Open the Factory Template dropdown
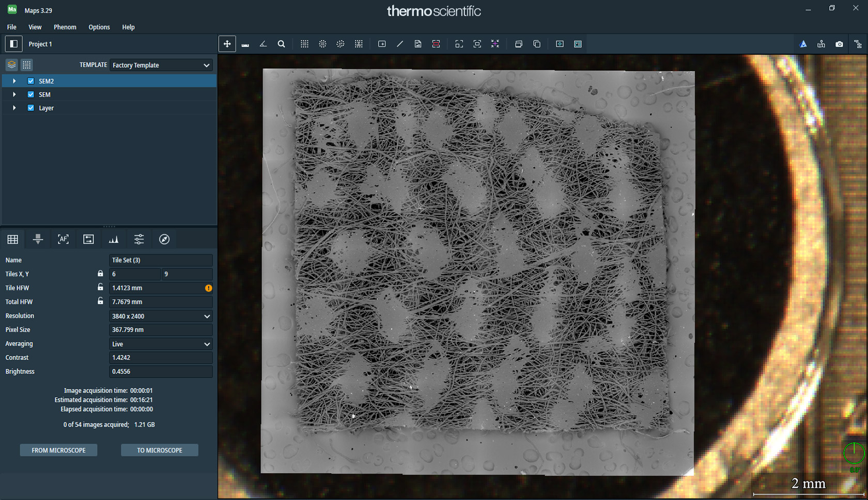This screenshot has width=868, height=500. coord(161,65)
